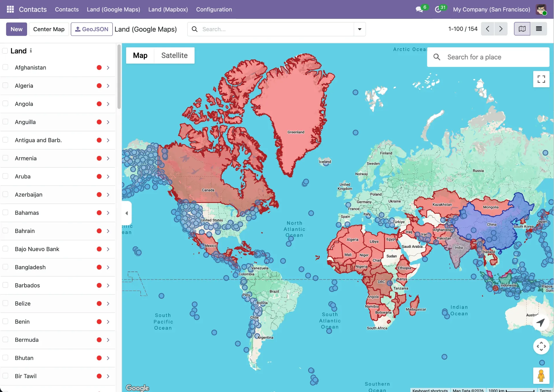
Task: Open the Street View pegman
Action: point(541,376)
